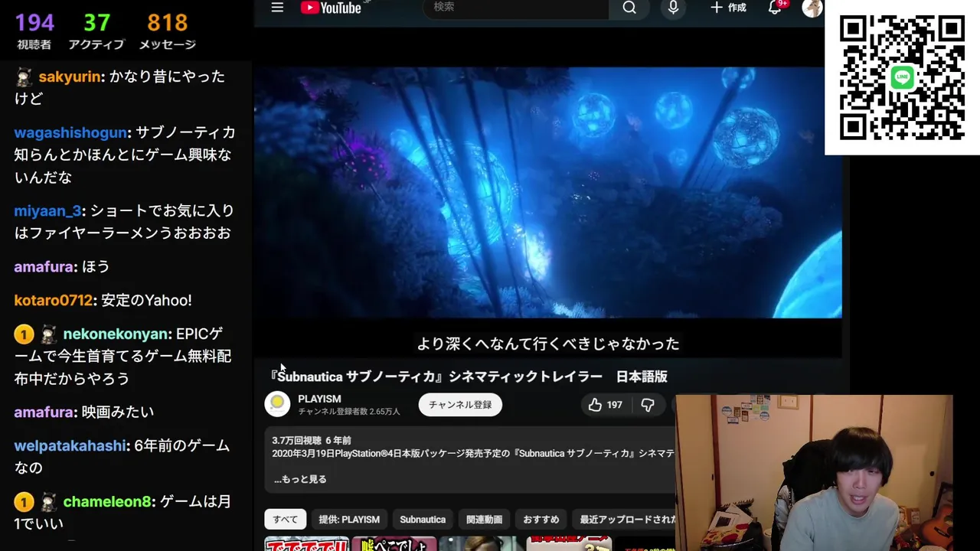Click the 3.7万回視聴 6年前 stats

click(x=312, y=440)
